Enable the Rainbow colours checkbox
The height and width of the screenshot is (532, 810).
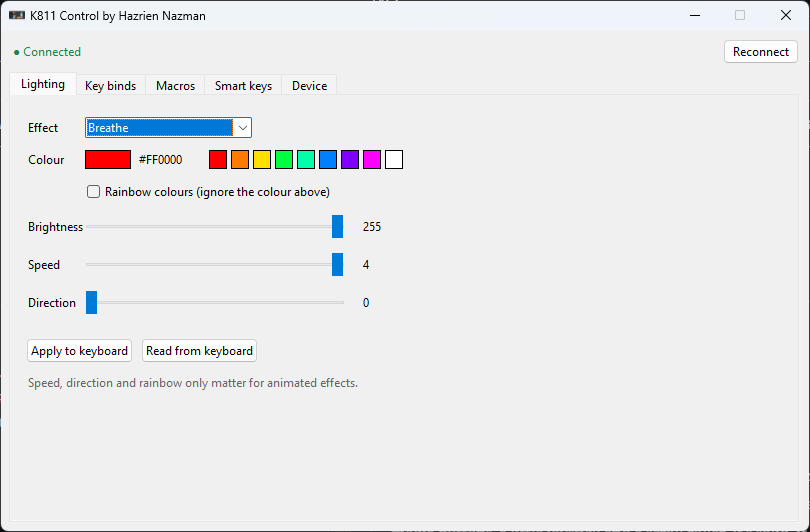[x=94, y=192]
